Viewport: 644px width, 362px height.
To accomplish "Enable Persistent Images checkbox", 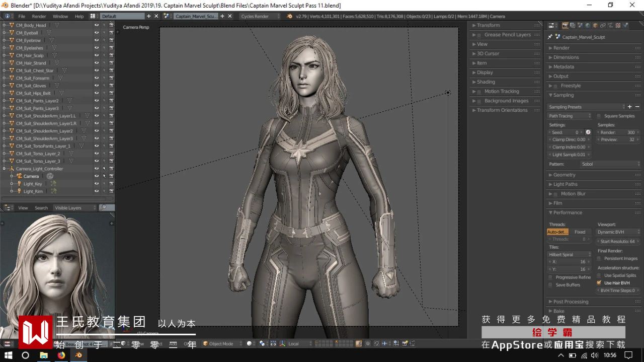I will point(599,258).
